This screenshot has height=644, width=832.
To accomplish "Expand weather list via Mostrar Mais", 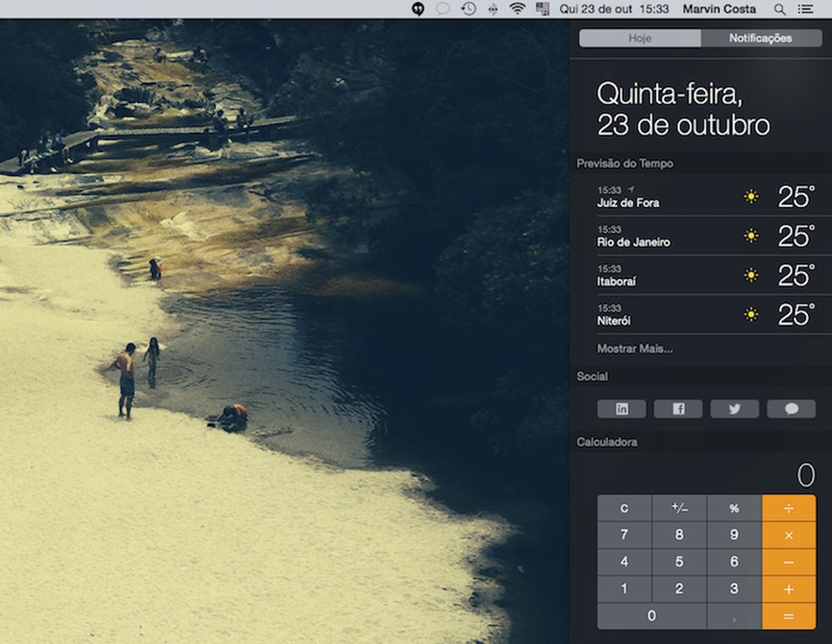I will pos(634,348).
